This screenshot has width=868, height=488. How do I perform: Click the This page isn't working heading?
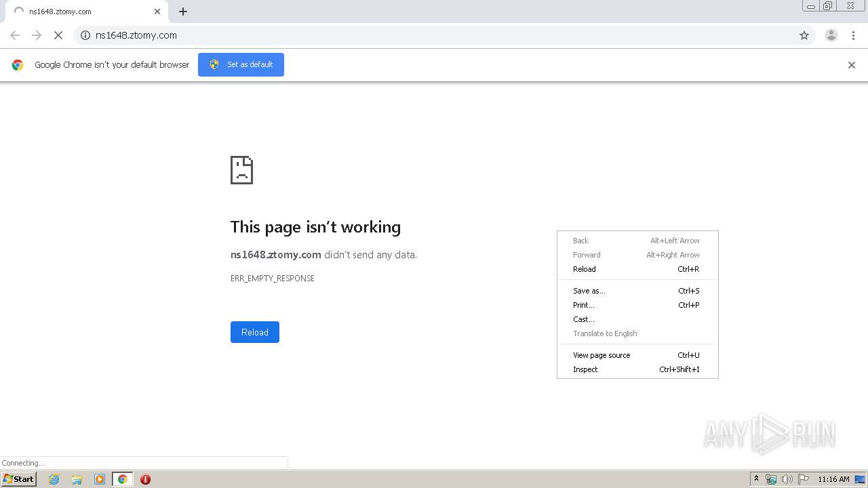pos(315,227)
